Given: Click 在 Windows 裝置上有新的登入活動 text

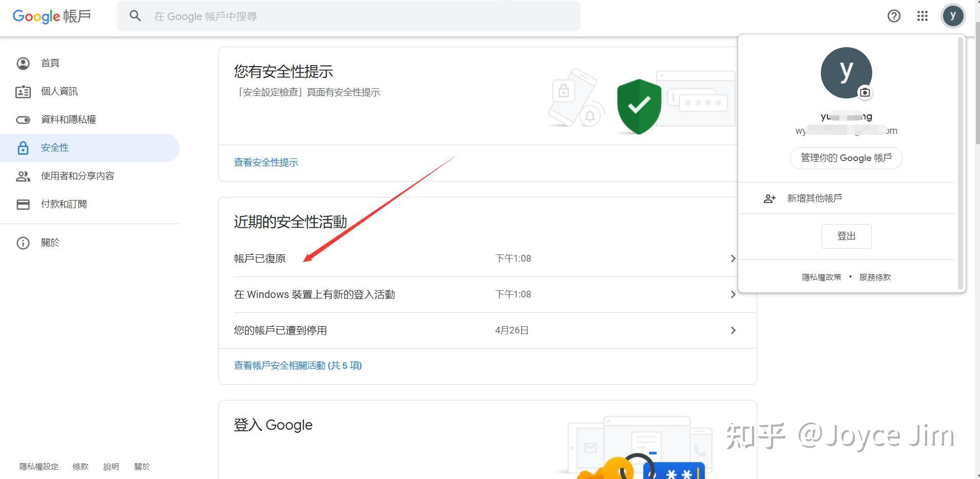Looking at the screenshot, I should click(x=315, y=294).
